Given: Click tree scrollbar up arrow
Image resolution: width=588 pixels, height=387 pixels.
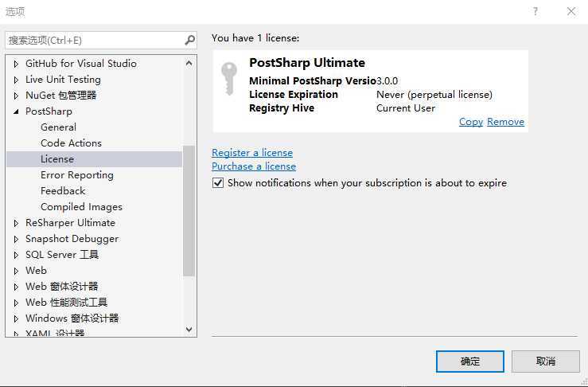Looking at the screenshot, I should (189, 64).
